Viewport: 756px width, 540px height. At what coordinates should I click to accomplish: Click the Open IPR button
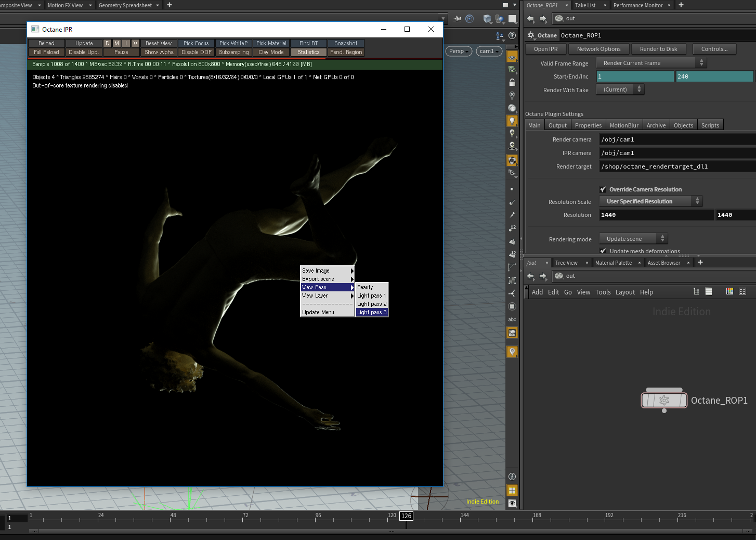pos(545,49)
